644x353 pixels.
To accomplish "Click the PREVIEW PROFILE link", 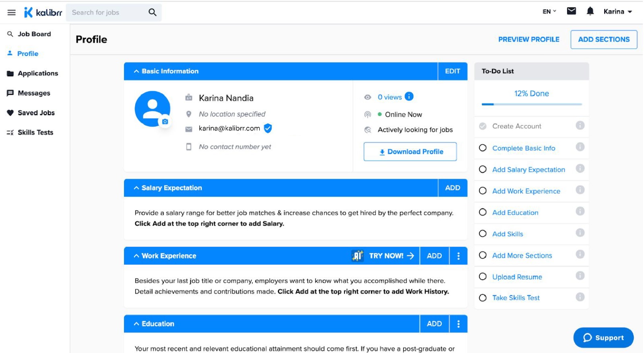I will pyautogui.click(x=528, y=39).
